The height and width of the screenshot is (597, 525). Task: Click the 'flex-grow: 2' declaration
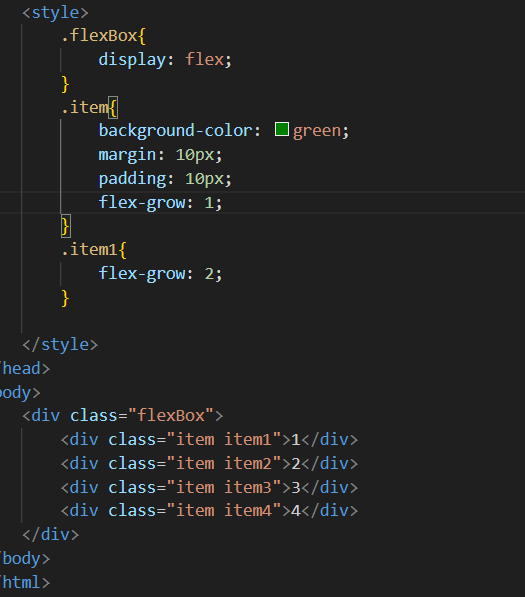(160, 274)
